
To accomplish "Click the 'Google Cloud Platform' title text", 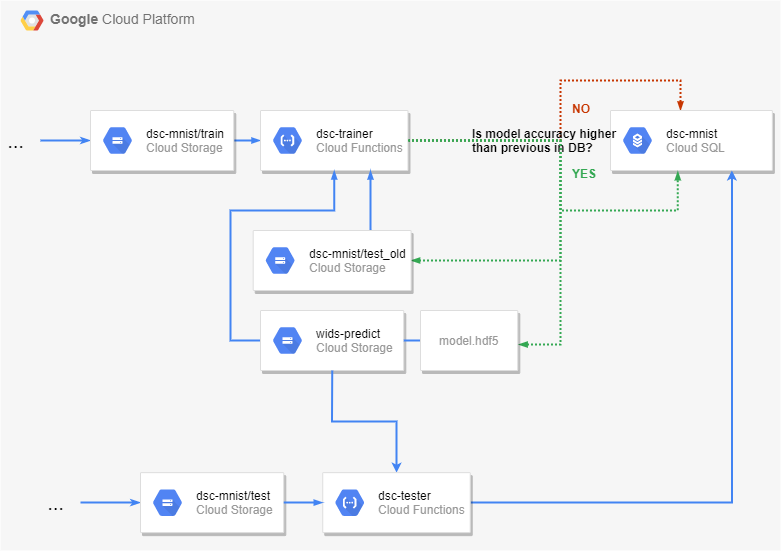I will point(123,19).
